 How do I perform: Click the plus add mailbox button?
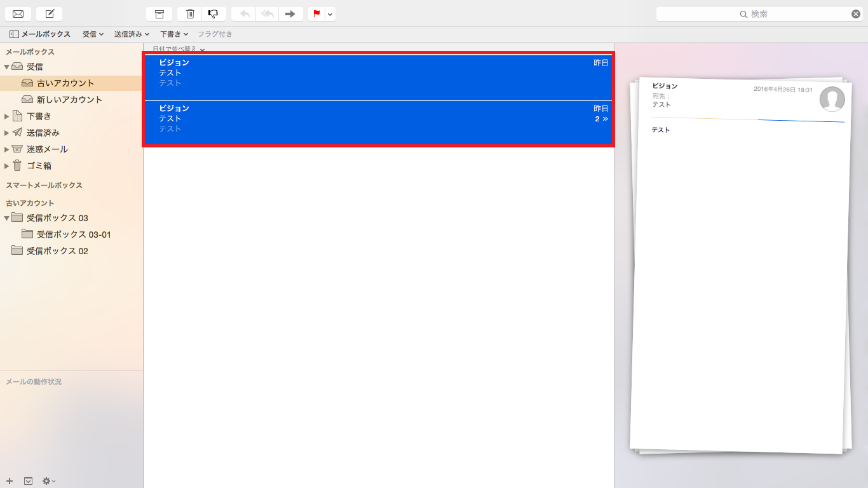click(x=10, y=481)
